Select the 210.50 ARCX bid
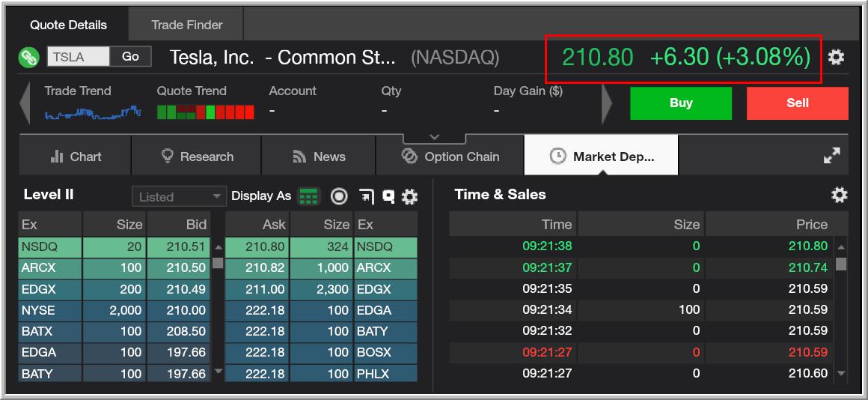 pos(178,268)
